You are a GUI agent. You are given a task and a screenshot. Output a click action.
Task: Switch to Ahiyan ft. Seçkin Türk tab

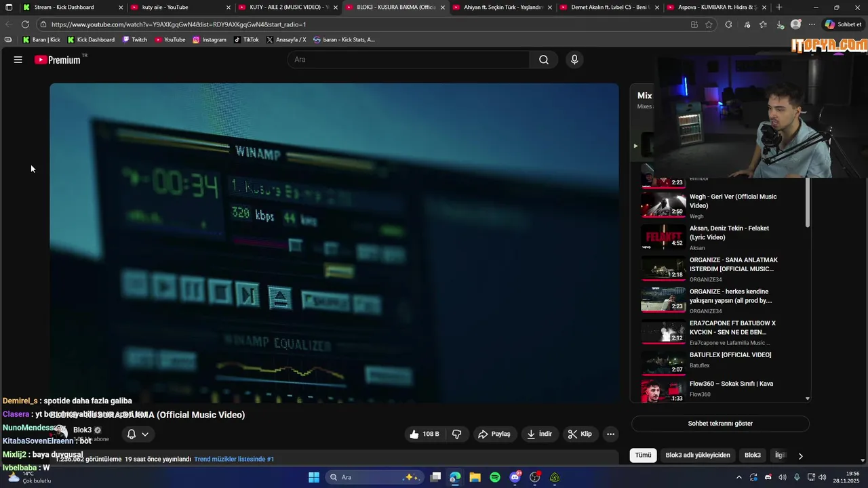tap(502, 7)
